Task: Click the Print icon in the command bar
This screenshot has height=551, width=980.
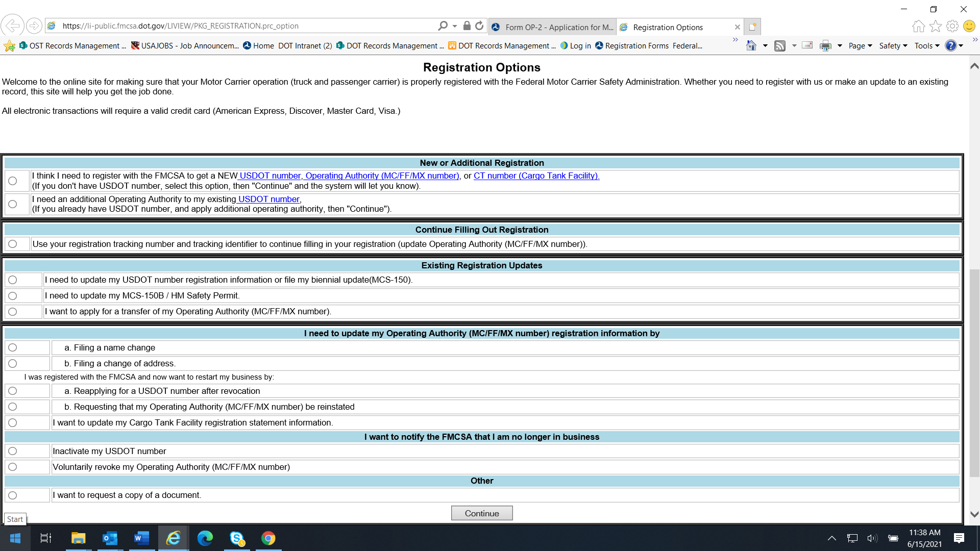Action: [x=825, y=46]
